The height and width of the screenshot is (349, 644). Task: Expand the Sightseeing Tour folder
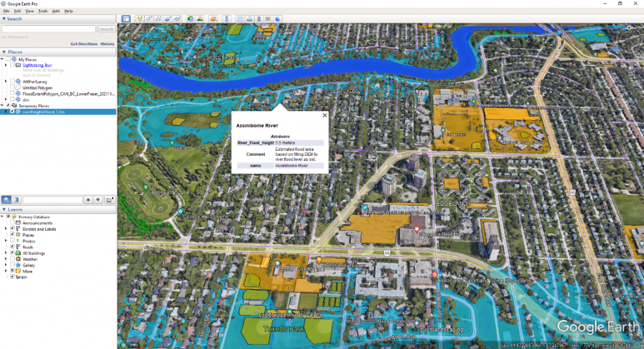[6, 65]
